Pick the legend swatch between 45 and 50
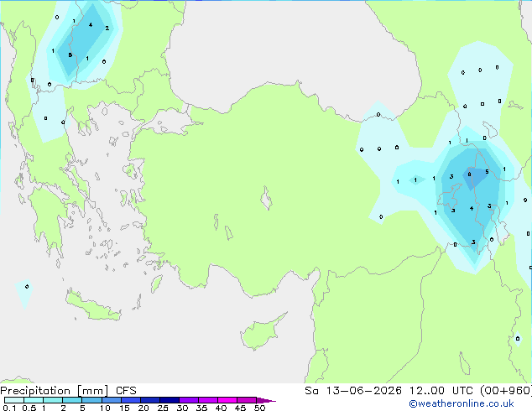The height and width of the screenshot is (411, 532). 247,400
